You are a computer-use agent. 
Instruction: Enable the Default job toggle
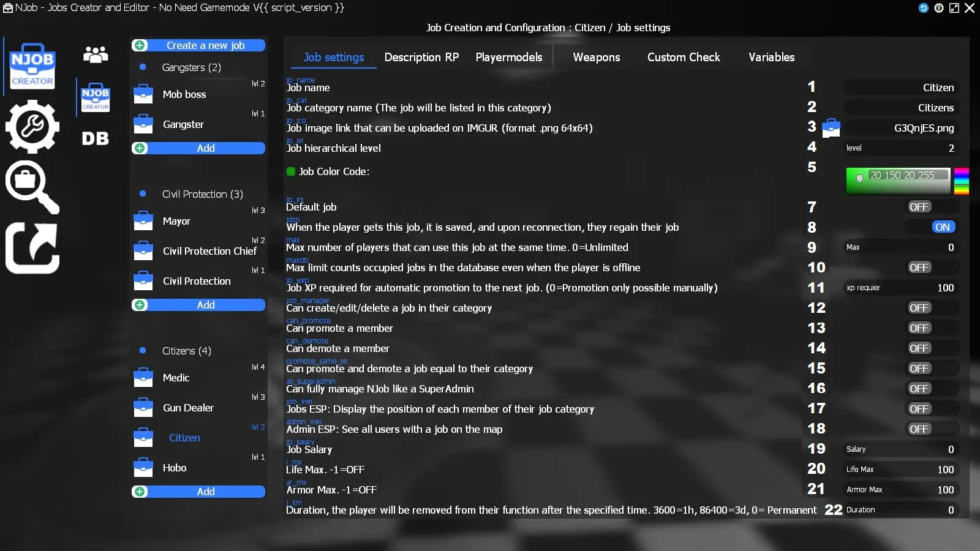tap(919, 206)
